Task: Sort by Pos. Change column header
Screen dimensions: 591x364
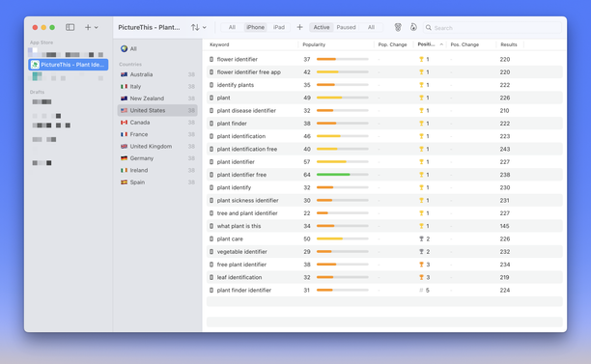Action: click(464, 44)
